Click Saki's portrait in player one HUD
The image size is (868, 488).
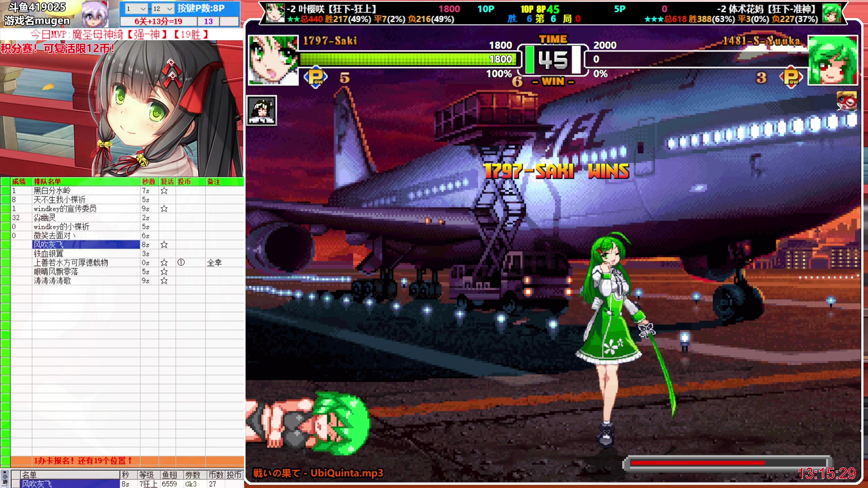tap(273, 60)
